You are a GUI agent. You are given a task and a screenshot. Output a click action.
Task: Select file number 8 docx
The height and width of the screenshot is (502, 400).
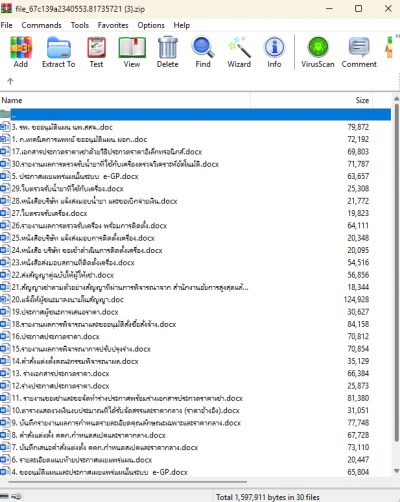tap(195, 435)
